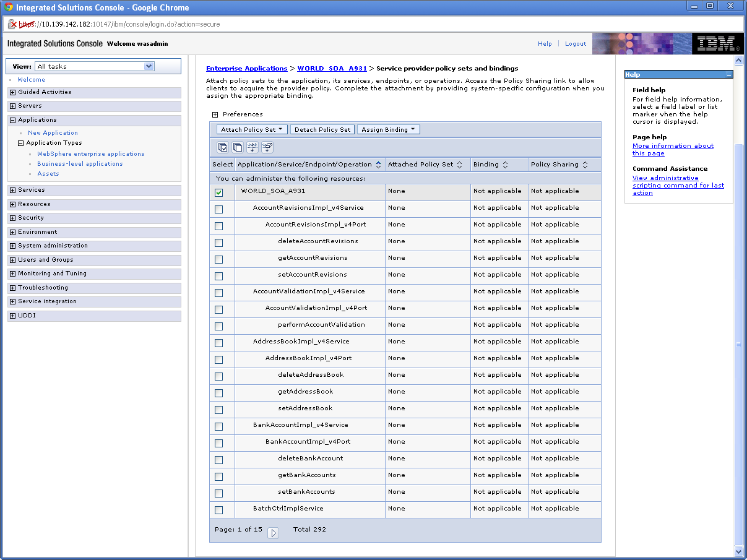
Task: Tick the getAddressBook checkbox
Action: [218, 393]
